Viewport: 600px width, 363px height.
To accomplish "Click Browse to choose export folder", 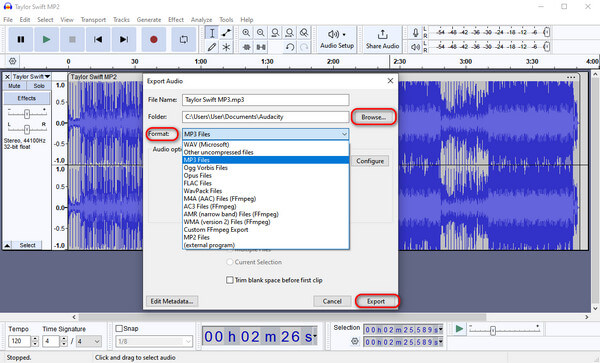I will [373, 117].
